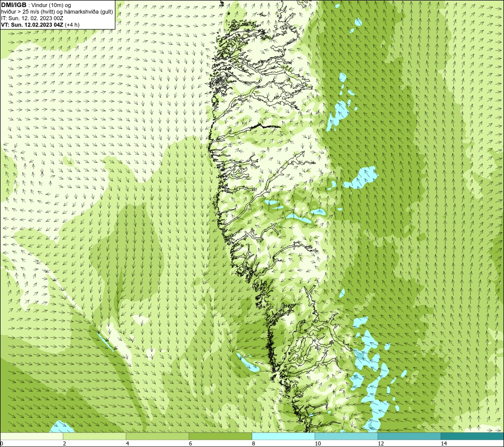Image resolution: width=504 pixels, height=447 pixels.
Task: Click the colorbar tick label "8"
Action: 254,443
